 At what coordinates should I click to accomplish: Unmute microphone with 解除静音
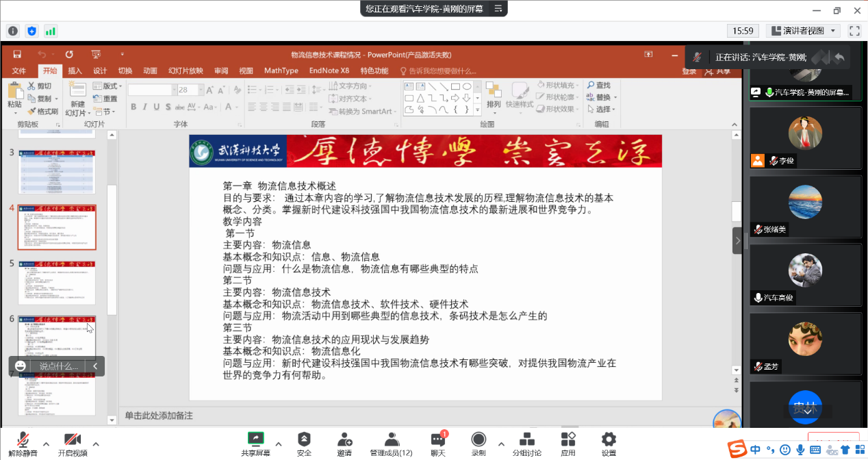(x=23, y=444)
